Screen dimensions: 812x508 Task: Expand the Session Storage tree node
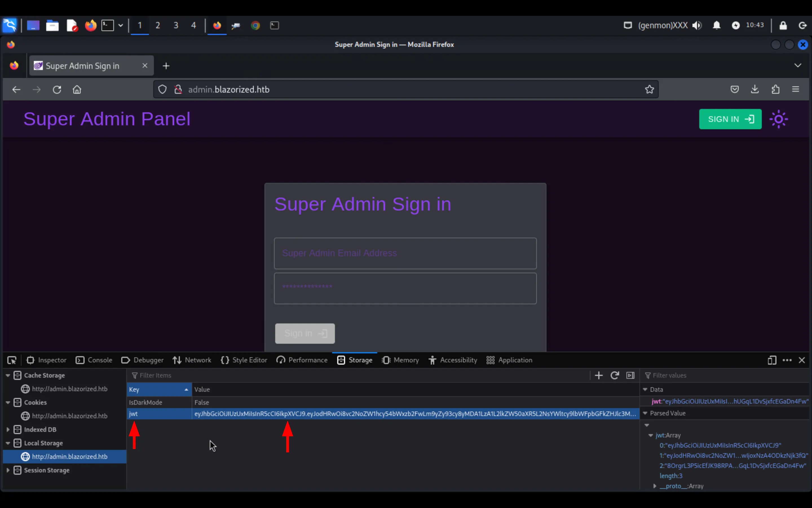click(x=8, y=470)
